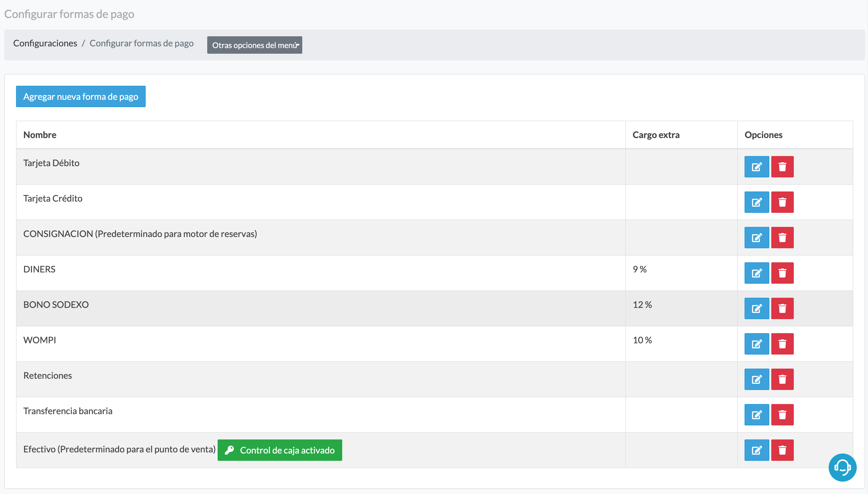This screenshot has width=868, height=494.
Task: Edit the Efectivo payment method
Action: click(756, 450)
